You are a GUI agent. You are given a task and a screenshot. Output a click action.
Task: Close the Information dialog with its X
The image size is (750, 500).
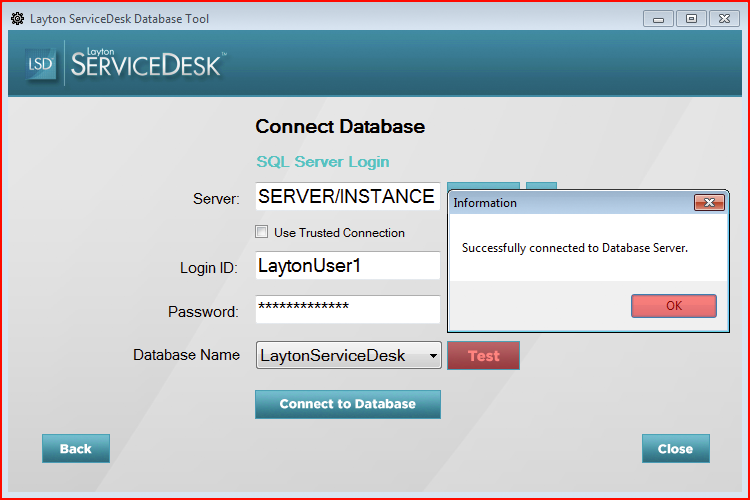point(709,202)
